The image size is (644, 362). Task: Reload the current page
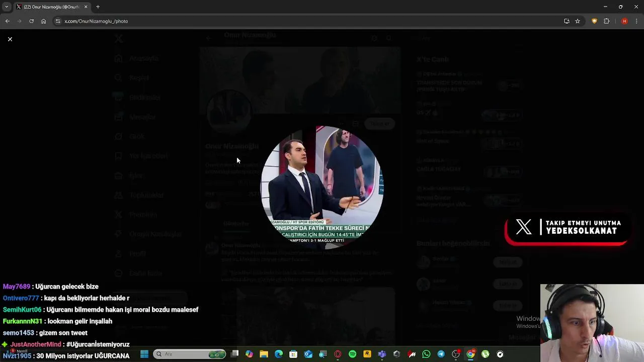[31, 21]
